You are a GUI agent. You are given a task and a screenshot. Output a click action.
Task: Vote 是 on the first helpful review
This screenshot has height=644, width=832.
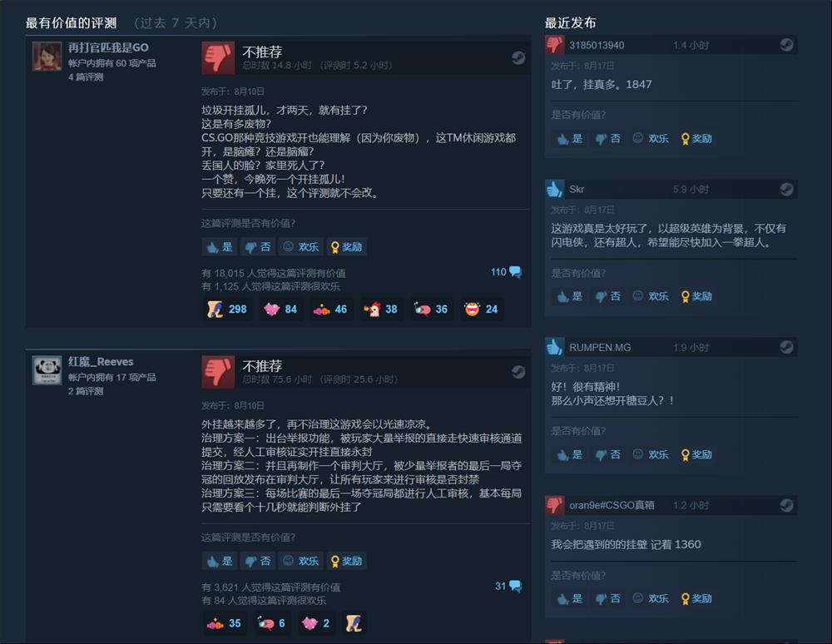tap(220, 246)
